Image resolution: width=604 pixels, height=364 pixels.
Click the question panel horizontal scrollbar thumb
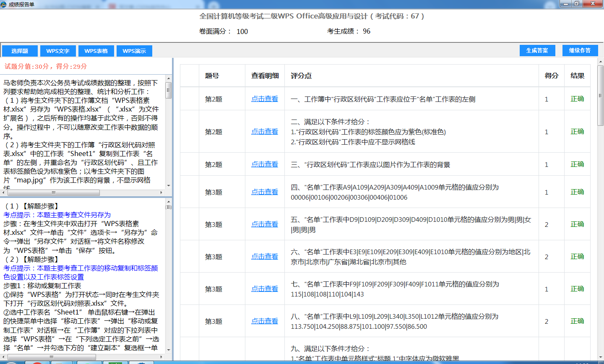point(53,192)
